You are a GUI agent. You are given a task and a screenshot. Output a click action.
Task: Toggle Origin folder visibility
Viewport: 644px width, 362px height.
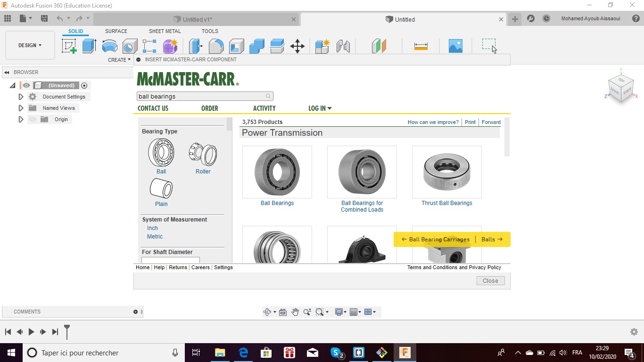click(x=33, y=119)
